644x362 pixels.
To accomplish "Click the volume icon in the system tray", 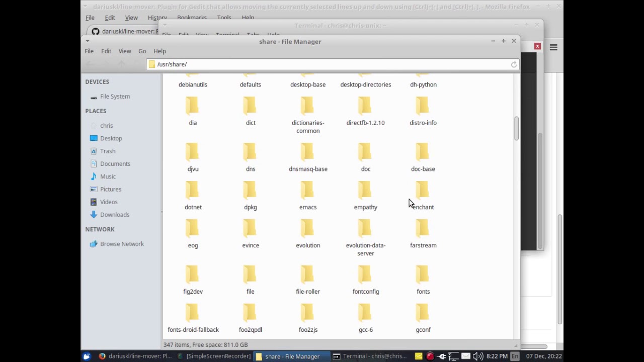I will (478, 356).
